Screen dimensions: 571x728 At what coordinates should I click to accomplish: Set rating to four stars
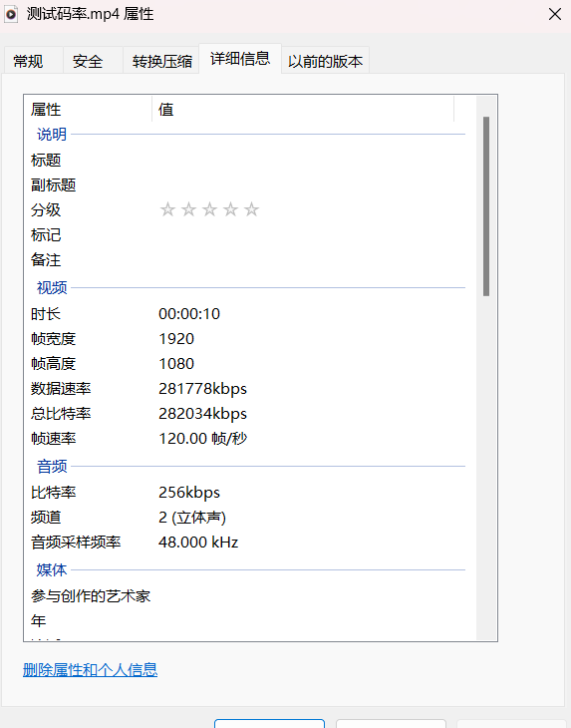230,209
